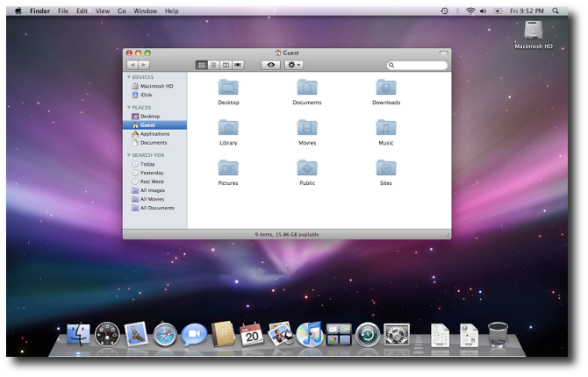
Task: Select All Images saved search
Action: [153, 190]
